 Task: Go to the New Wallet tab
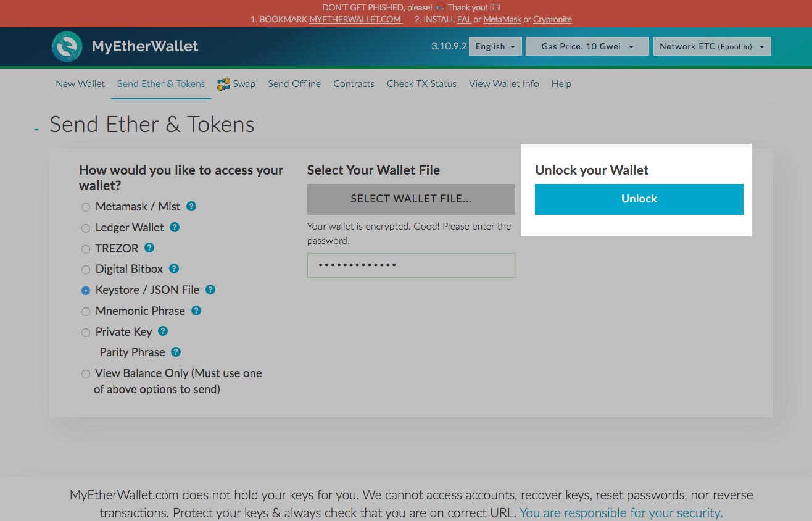click(x=80, y=84)
